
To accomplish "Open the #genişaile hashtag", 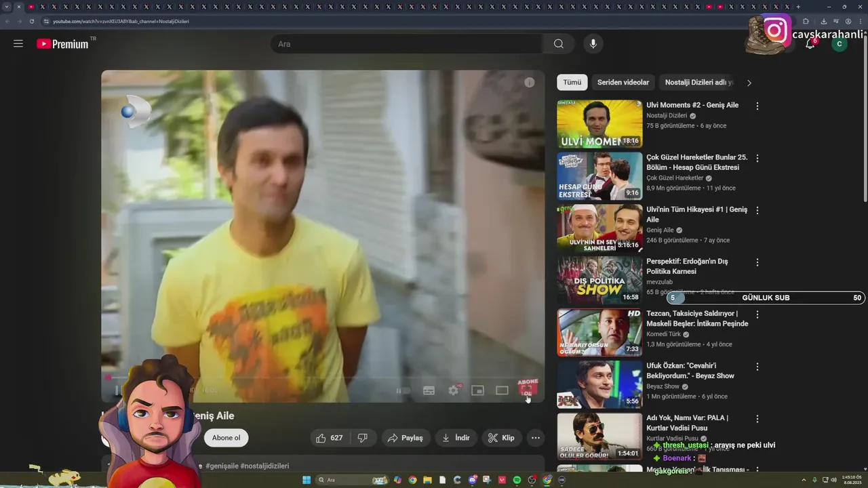I will click(222, 466).
